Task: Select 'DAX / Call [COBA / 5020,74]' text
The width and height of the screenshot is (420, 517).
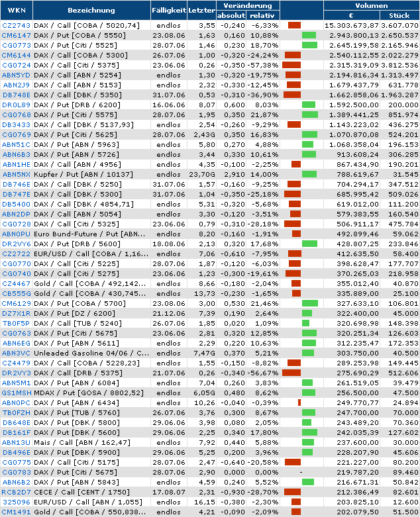Action: [x=87, y=25]
